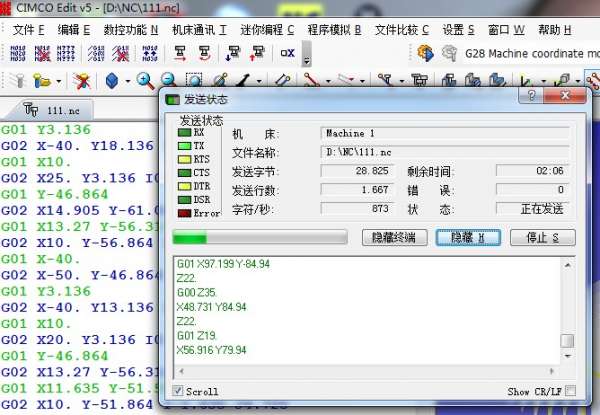Open the 设置 S menu
This screenshot has width=600, height=415.
[458, 30]
